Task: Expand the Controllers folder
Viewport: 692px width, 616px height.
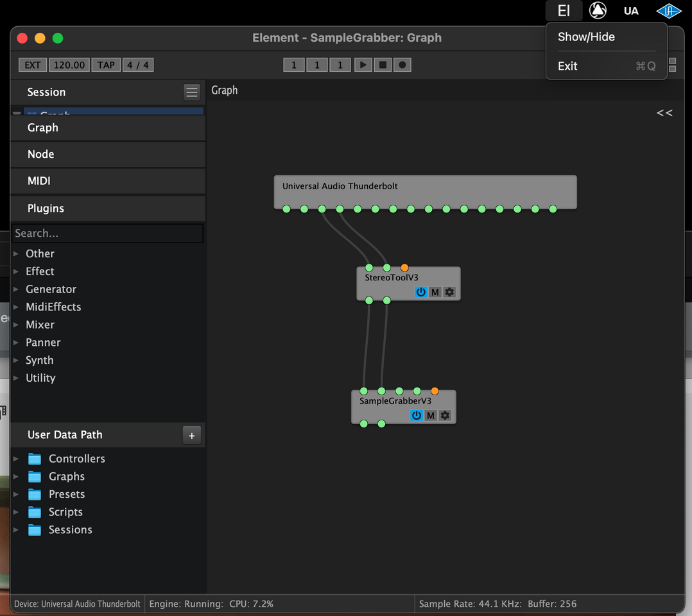Action: (16, 459)
